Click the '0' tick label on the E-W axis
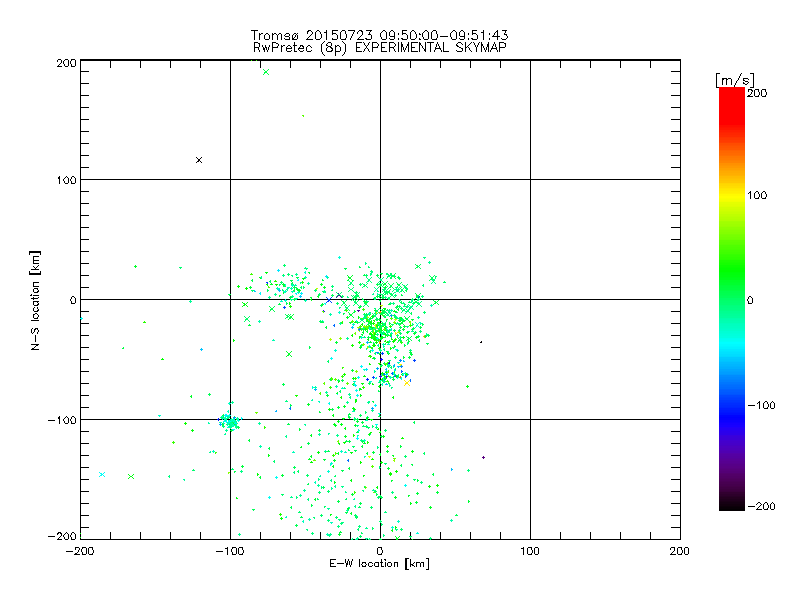Screen dimensions: 800x600 [x=380, y=551]
